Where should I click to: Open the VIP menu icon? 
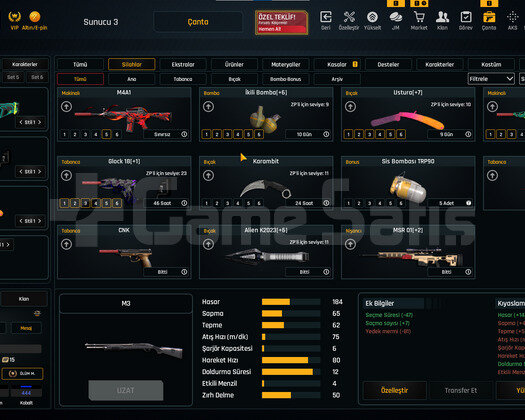click(x=14, y=17)
